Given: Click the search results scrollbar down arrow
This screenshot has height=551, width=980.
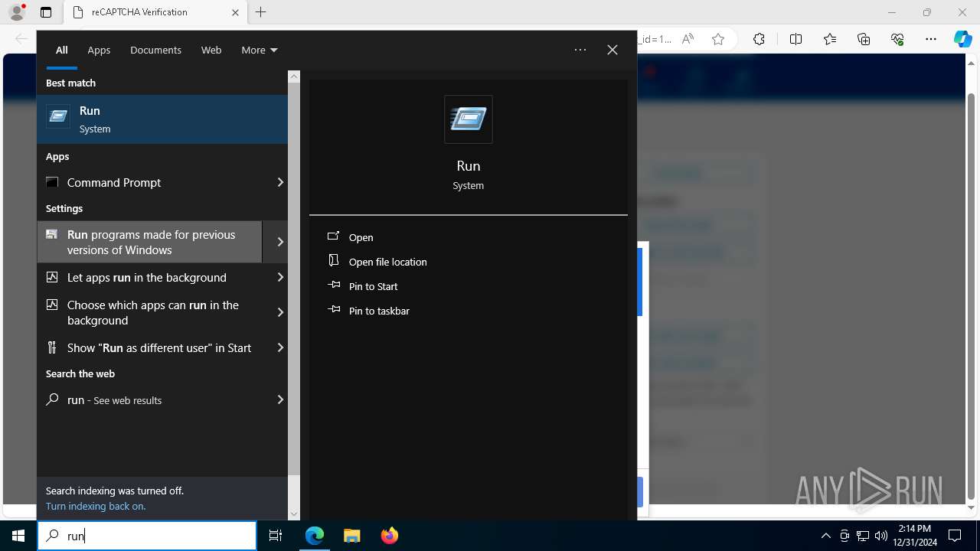Looking at the screenshot, I should click(294, 514).
